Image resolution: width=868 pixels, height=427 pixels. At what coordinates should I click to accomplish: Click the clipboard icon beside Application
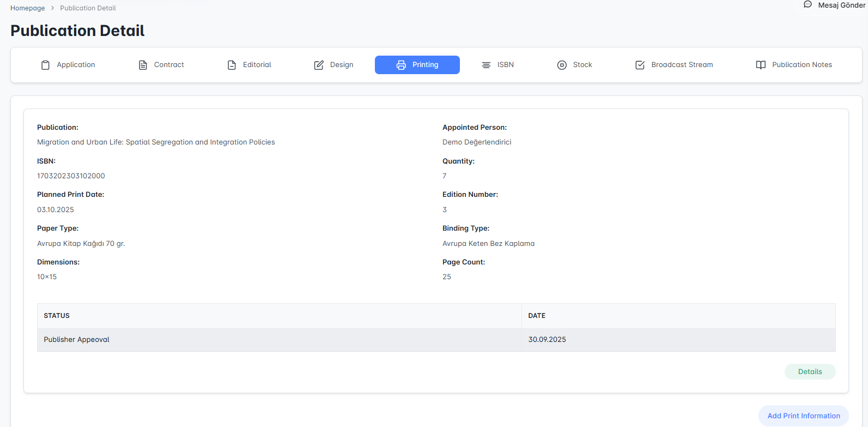pyautogui.click(x=46, y=65)
